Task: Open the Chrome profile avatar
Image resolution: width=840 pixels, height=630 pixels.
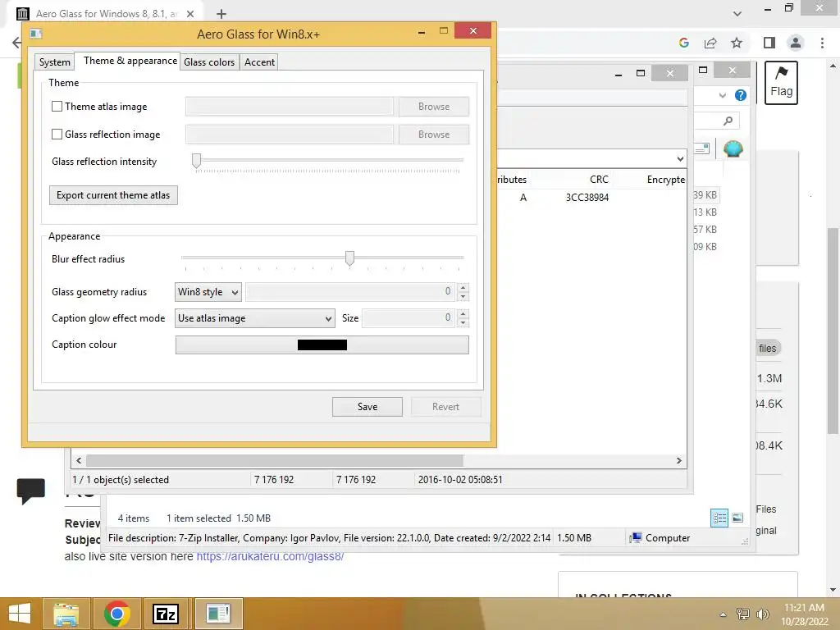Action: pos(796,43)
